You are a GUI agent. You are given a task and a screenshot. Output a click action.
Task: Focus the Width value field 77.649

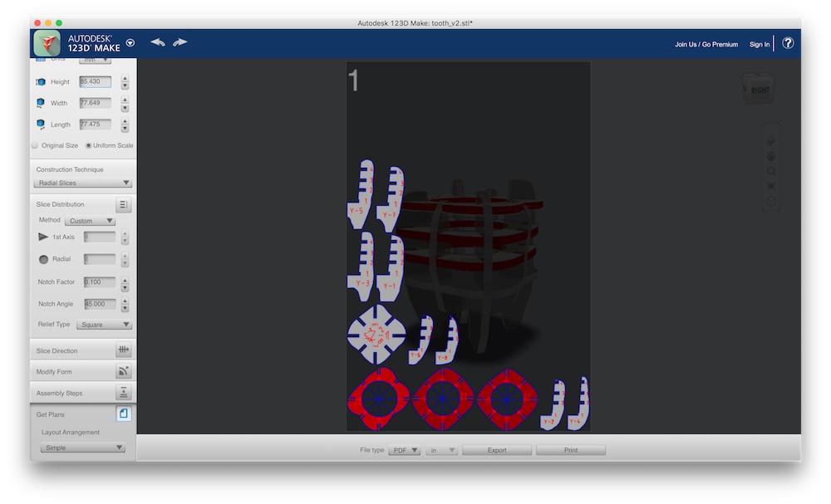coord(96,103)
